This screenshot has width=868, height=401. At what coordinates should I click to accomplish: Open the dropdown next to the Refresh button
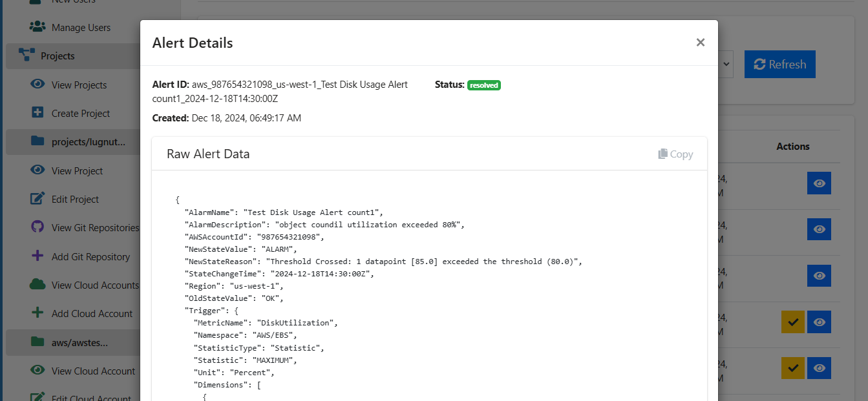point(726,64)
